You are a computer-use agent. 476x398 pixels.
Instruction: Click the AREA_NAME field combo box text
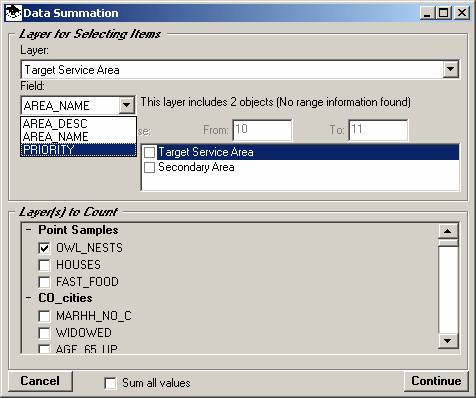[57, 106]
